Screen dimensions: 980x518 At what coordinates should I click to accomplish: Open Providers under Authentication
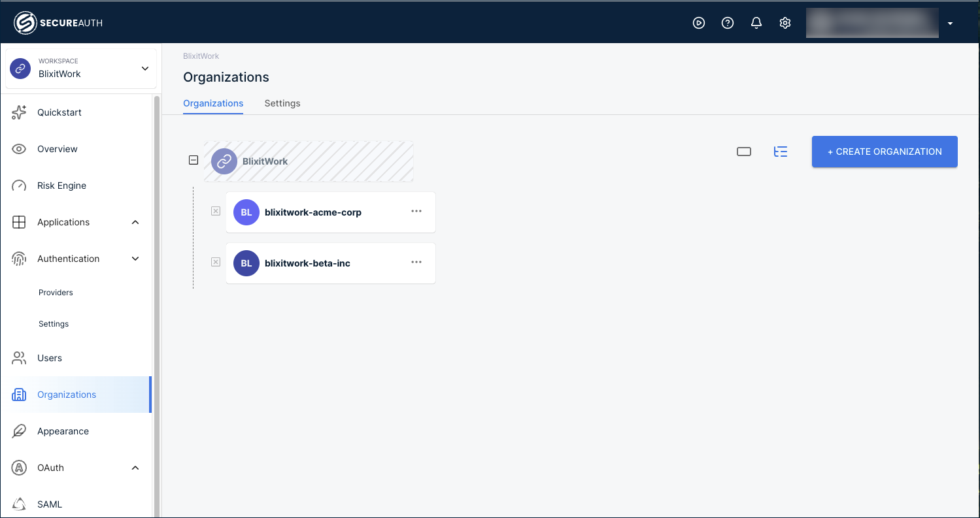[x=56, y=293]
